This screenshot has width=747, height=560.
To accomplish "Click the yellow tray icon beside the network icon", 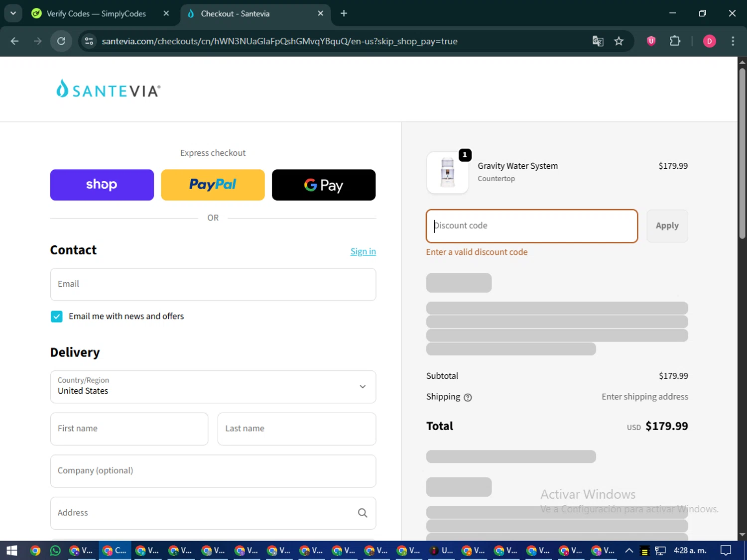I will 644,551.
